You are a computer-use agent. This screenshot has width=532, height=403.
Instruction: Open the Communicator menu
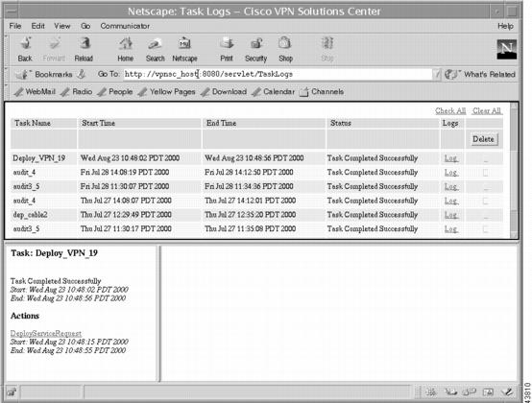pos(125,26)
